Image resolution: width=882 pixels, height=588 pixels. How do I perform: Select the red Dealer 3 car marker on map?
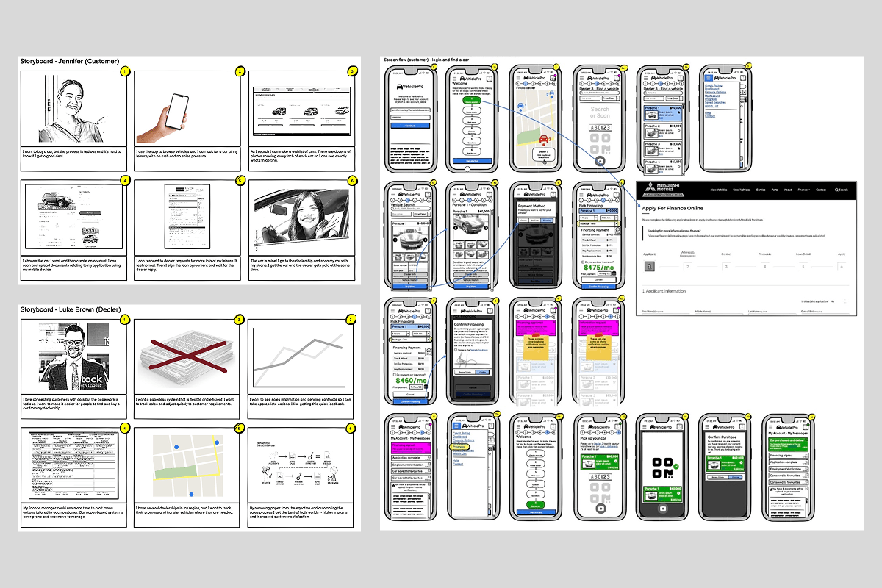542,139
